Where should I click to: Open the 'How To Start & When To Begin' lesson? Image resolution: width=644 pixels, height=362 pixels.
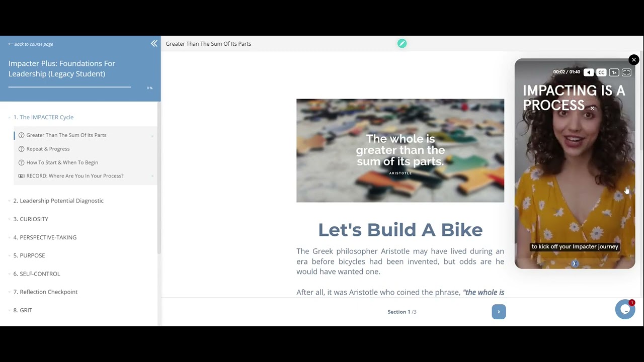tap(62, 162)
